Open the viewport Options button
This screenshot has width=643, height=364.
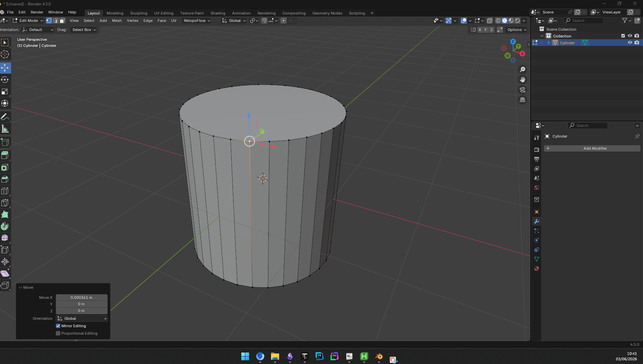(517, 30)
